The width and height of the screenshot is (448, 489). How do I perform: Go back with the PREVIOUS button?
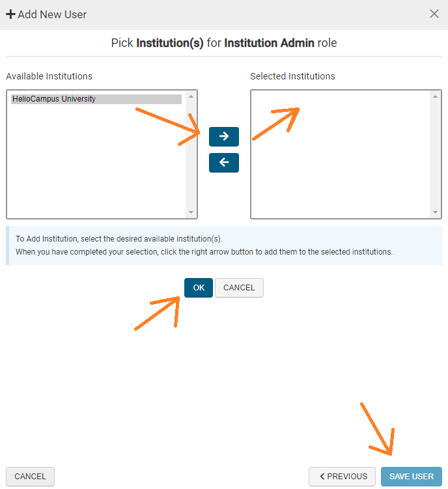pos(342,477)
